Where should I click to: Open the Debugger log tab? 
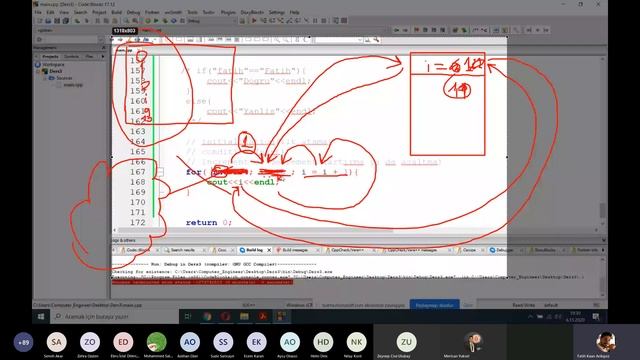point(504,250)
